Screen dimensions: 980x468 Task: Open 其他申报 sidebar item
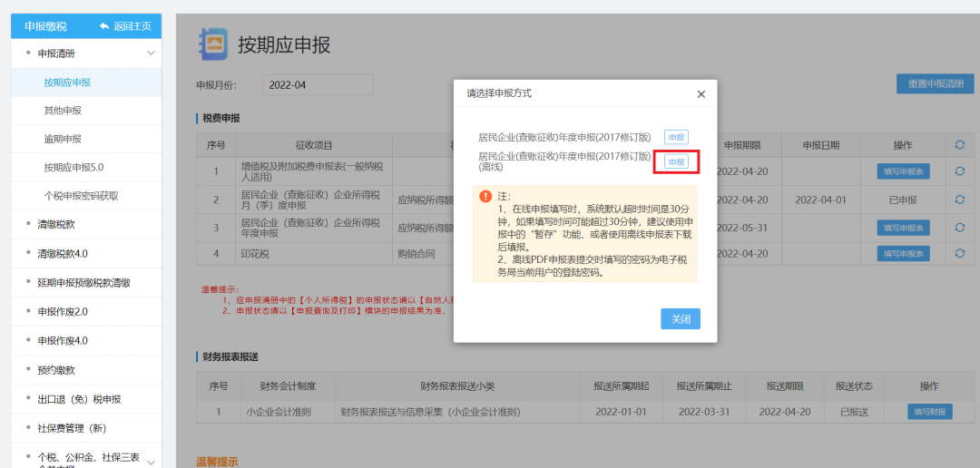63,111
